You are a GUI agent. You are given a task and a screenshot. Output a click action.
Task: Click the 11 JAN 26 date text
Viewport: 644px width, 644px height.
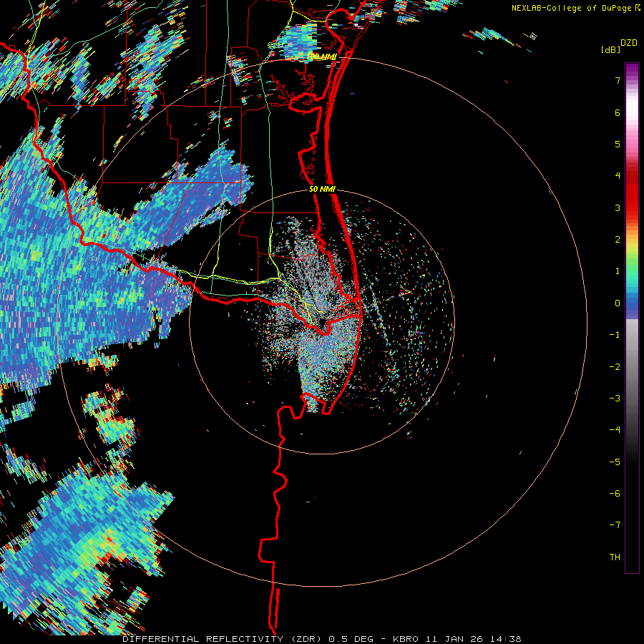point(453,639)
